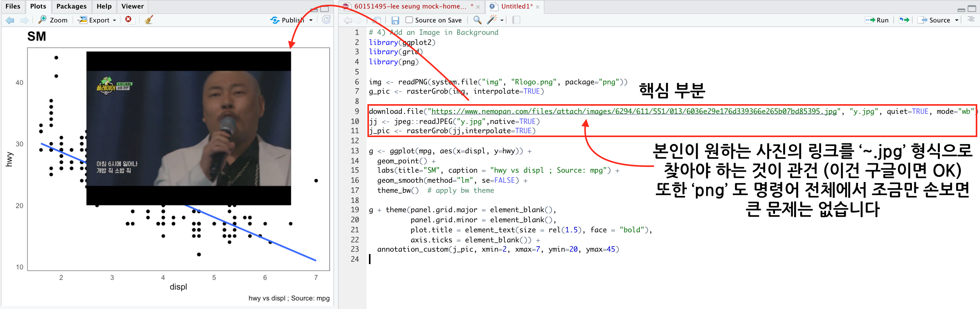
Task: Open the Help tab
Action: pos(104,6)
